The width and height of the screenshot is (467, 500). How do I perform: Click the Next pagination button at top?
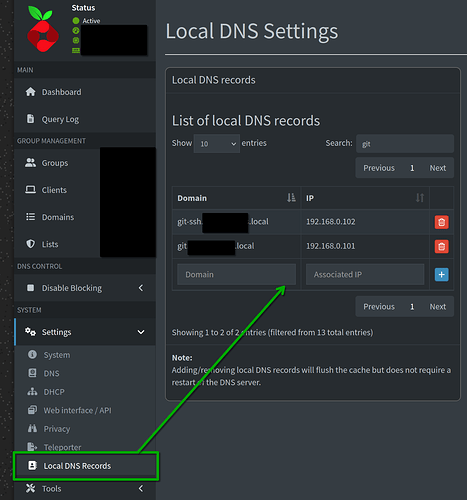point(437,168)
